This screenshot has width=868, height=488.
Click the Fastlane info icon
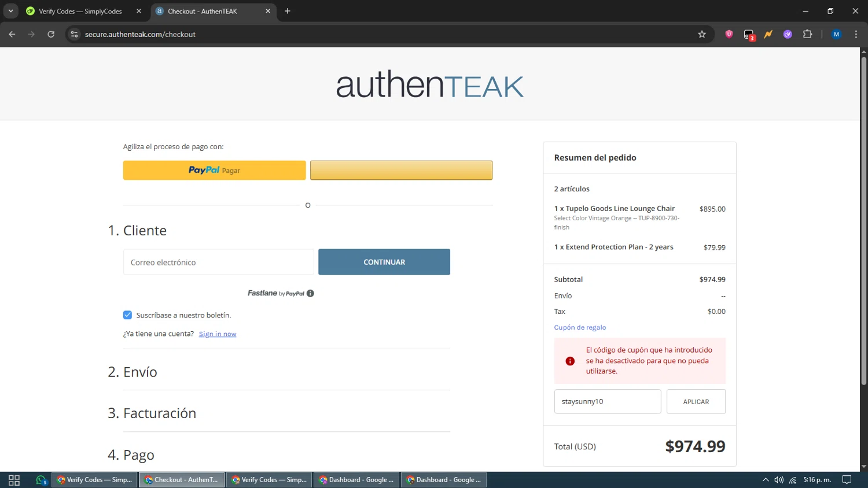point(310,293)
